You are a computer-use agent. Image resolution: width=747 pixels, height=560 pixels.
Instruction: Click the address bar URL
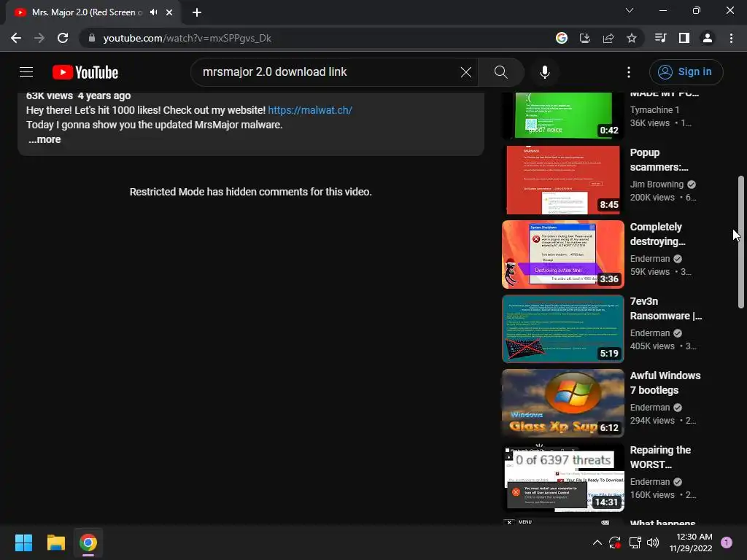[187, 38]
